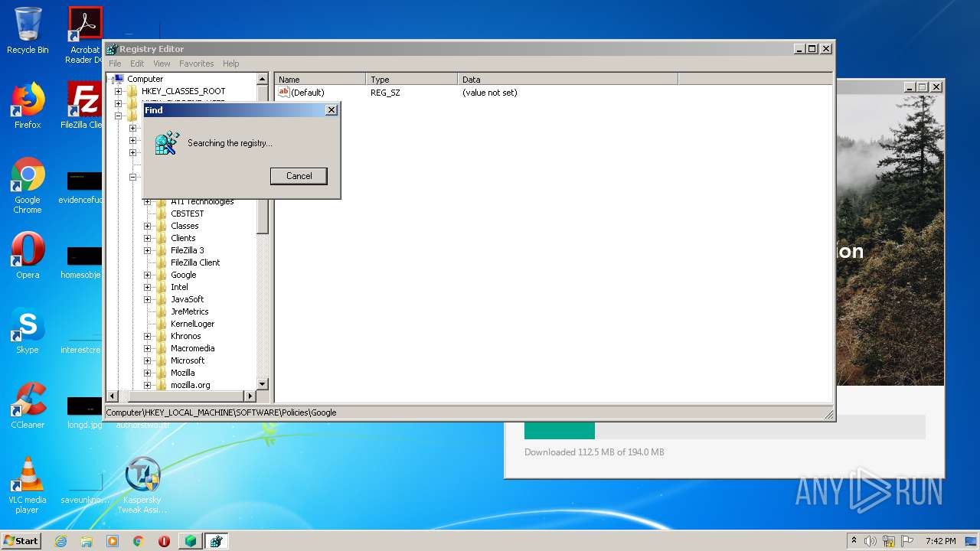Expand the Clients registry key

[147, 238]
